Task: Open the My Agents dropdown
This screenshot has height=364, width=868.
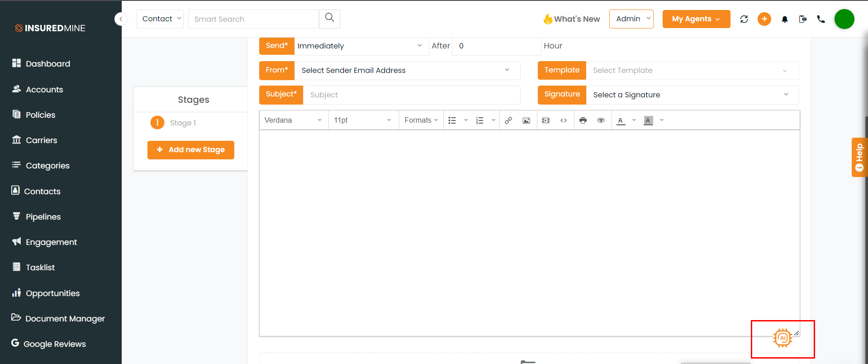Action: (696, 19)
